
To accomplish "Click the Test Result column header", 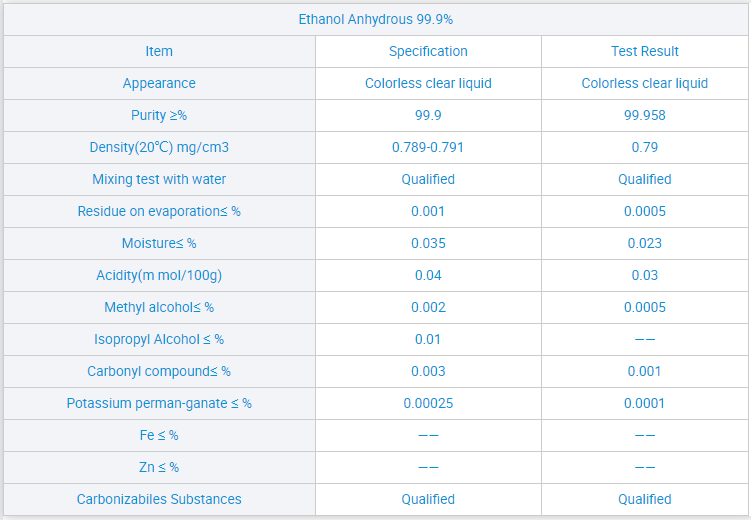I will pos(645,51).
